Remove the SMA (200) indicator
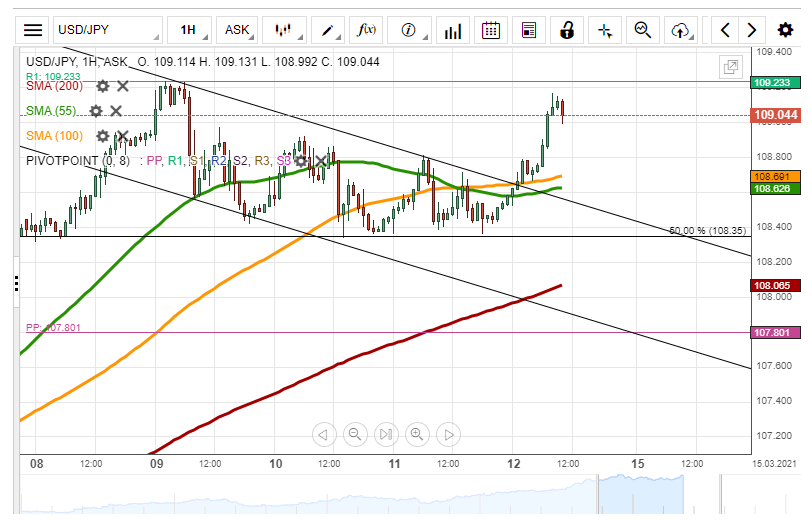Image resolution: width=808 pixels, height=521 pixels. click(122, 87)
